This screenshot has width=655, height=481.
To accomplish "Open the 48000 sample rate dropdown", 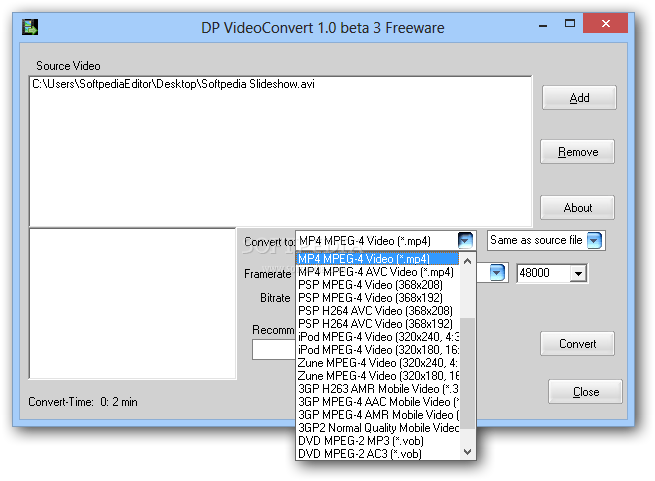I will [x=579, y=274].
